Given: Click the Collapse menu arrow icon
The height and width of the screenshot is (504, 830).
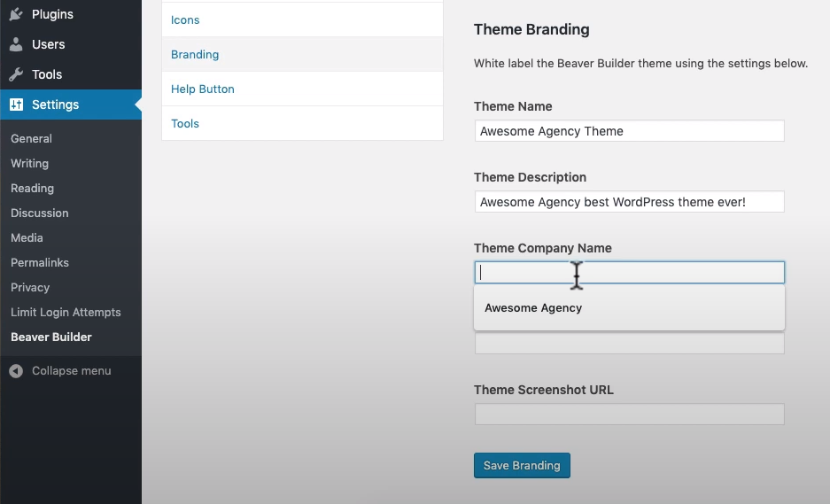Looking at the screenshot, I should pos(16,371).
